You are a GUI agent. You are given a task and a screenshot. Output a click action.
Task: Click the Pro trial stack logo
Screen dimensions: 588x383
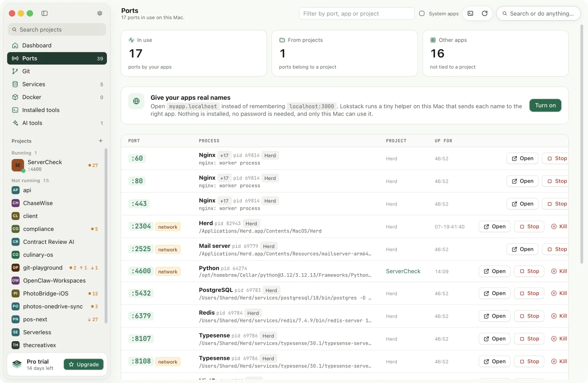(x=17, y=364)
